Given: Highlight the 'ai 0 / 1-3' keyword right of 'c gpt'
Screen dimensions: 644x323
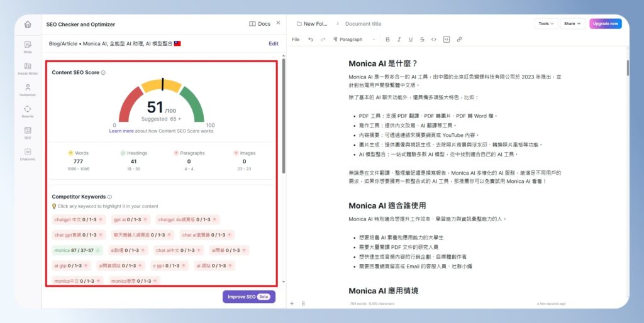Looking at the screenshot, I should tap(215, 266).
